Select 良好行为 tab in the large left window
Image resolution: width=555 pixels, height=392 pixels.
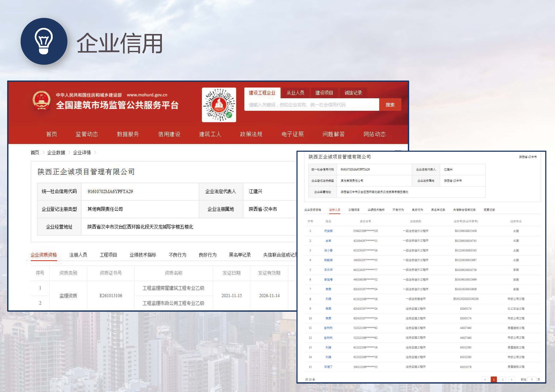click(x=208, y=255)
